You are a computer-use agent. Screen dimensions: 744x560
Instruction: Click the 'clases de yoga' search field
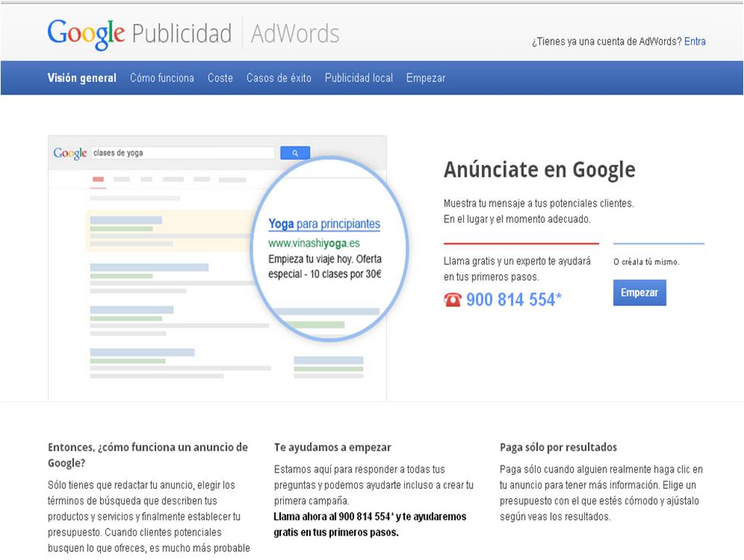tap(181, 153)
